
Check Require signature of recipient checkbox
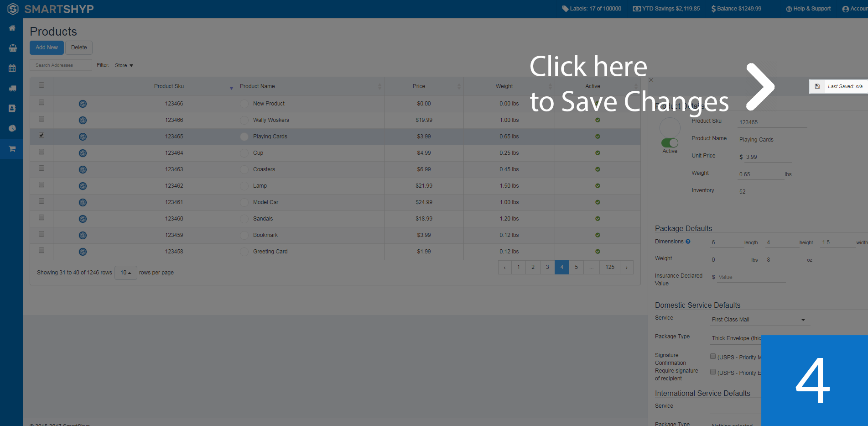tap(713, 372)
